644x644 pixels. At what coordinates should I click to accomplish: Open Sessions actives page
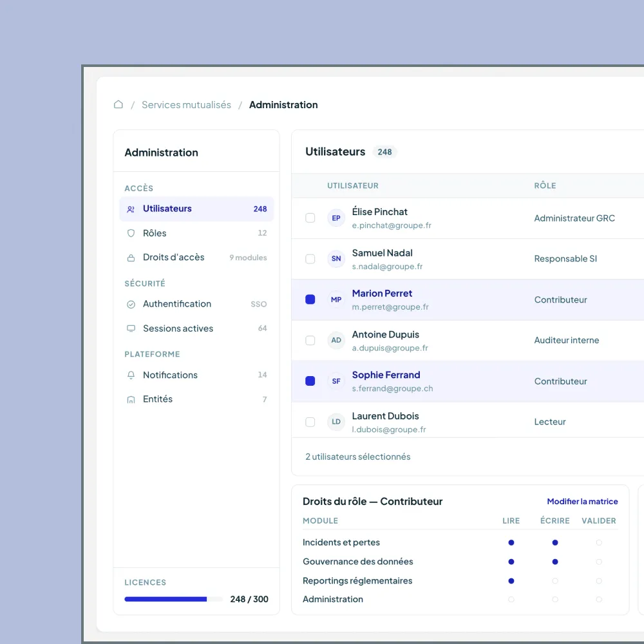point(196,328)
